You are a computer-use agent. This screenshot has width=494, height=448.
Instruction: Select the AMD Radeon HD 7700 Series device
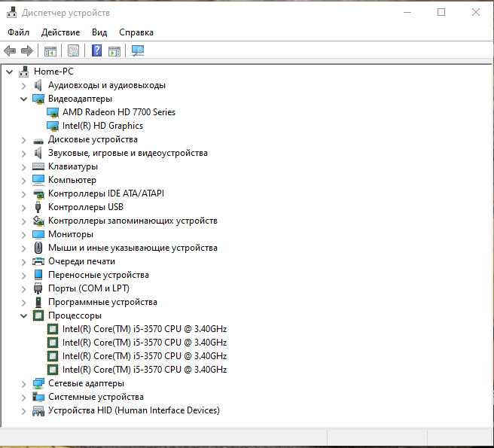click(118, 112)
